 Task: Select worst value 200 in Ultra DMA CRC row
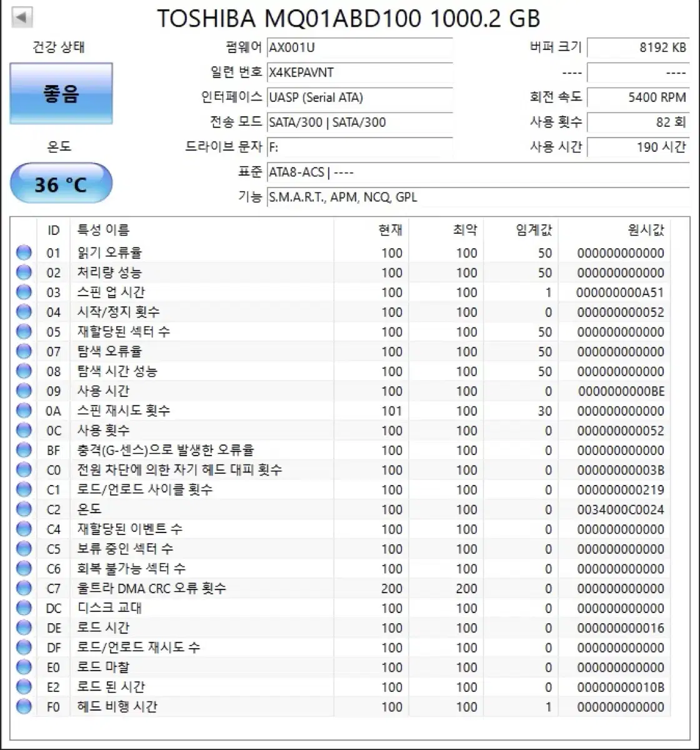pyautogui.click(x=467, y=589)
